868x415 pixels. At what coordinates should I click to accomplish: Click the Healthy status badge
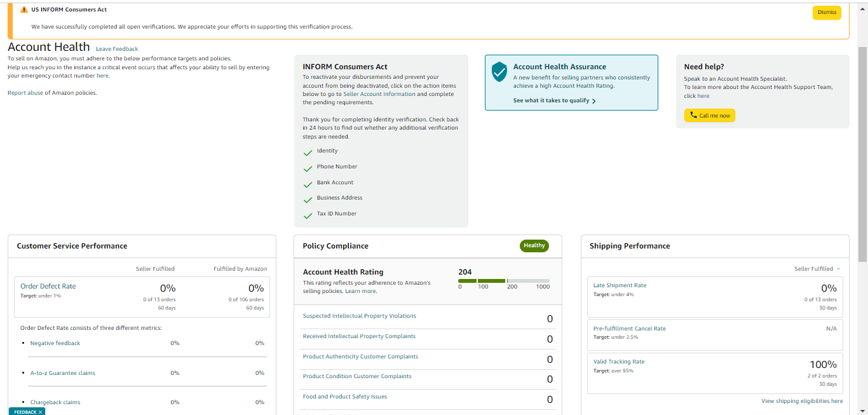pos(534,246)
